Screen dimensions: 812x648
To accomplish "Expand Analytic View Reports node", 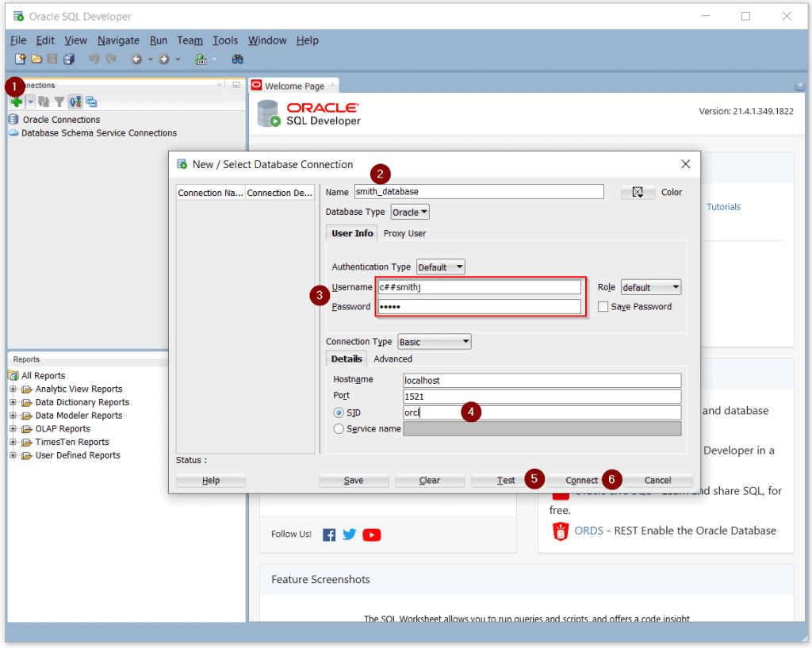I will click(x=13, y=389).
